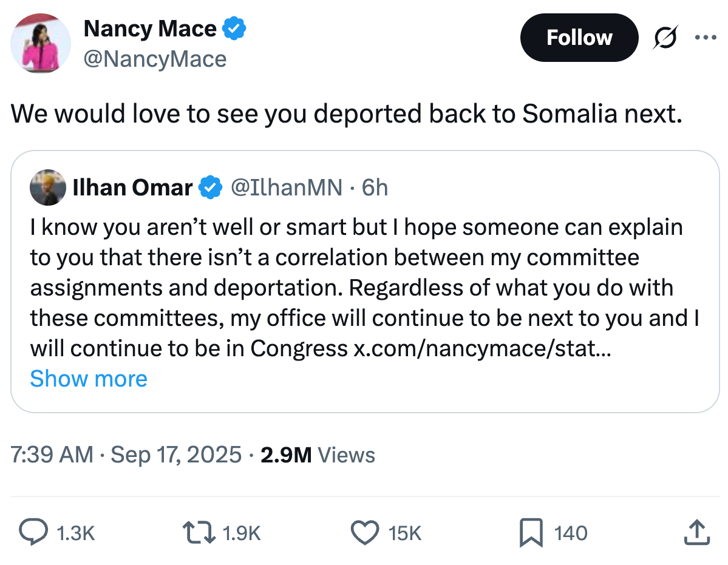
Task: Share the tweet via the share icon
Action: pos(696,532)
